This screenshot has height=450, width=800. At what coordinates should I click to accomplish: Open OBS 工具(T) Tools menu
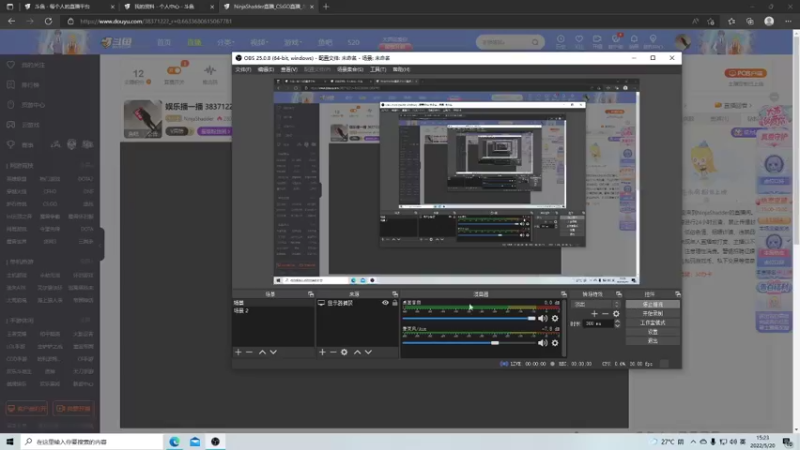pyautogui.click(x=378, y=69)
